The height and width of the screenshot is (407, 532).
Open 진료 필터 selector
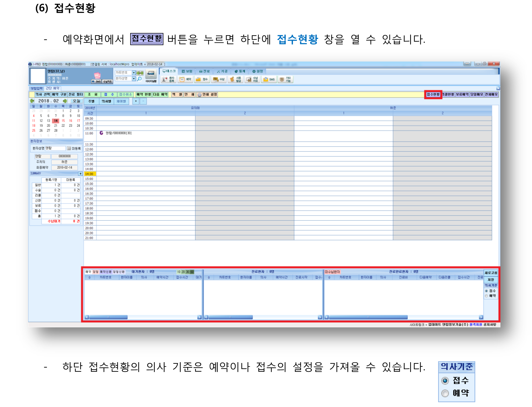76,95
